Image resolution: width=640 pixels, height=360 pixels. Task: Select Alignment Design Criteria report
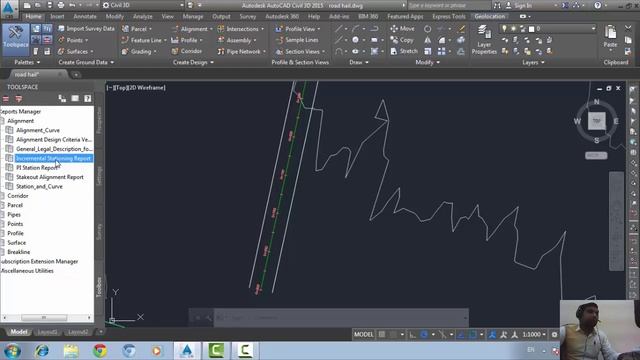[x=54, y=140]
